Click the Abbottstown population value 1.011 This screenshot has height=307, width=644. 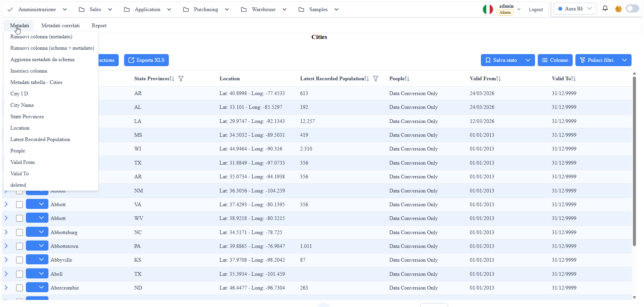point(306,246)
